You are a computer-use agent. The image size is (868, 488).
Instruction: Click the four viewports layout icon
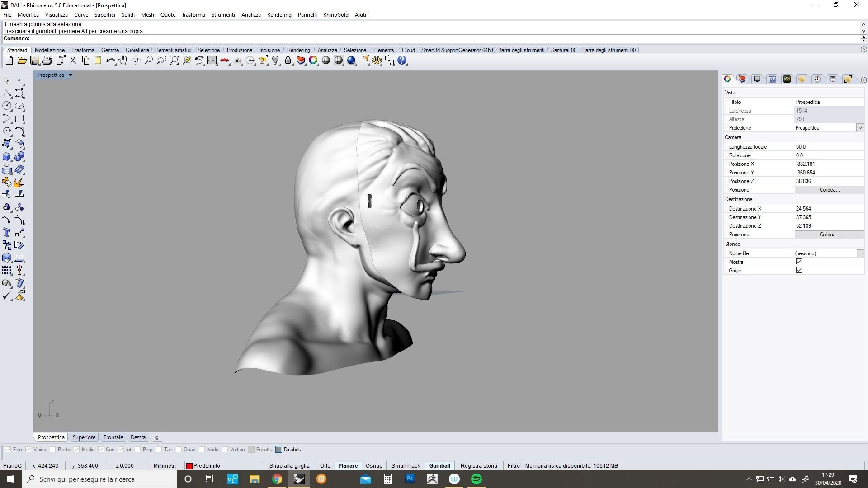[212, 61]
